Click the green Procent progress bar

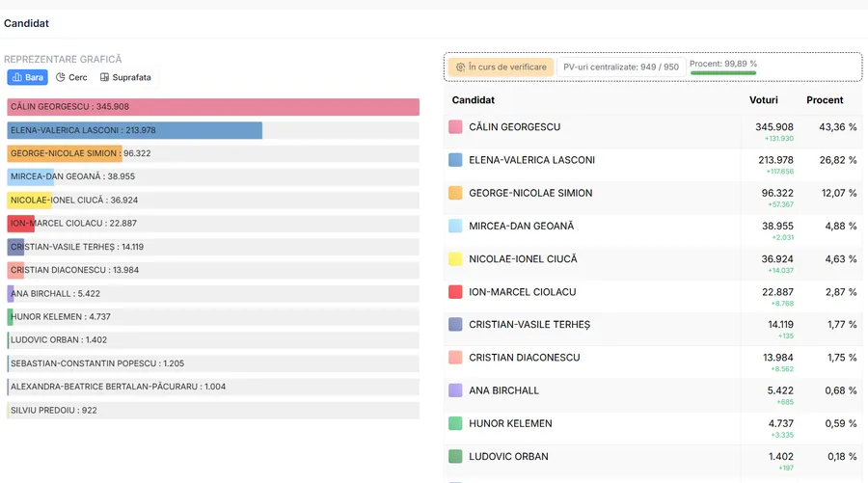tap(723, 73)
